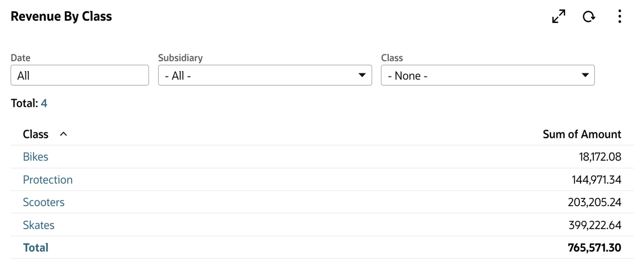Select the grand total 765,571.30
Viewport: 644px width, 279px height.
click(x=594, y=248)
